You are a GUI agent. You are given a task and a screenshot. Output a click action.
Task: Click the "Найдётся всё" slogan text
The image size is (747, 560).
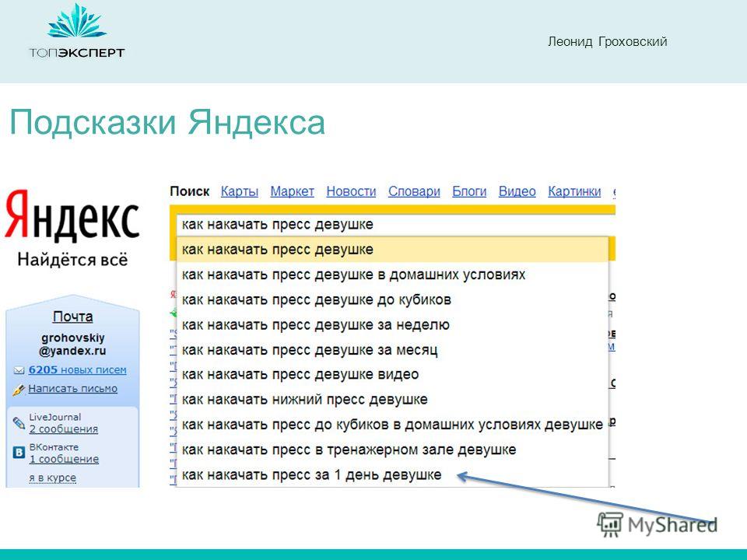(x=72, y=260)
